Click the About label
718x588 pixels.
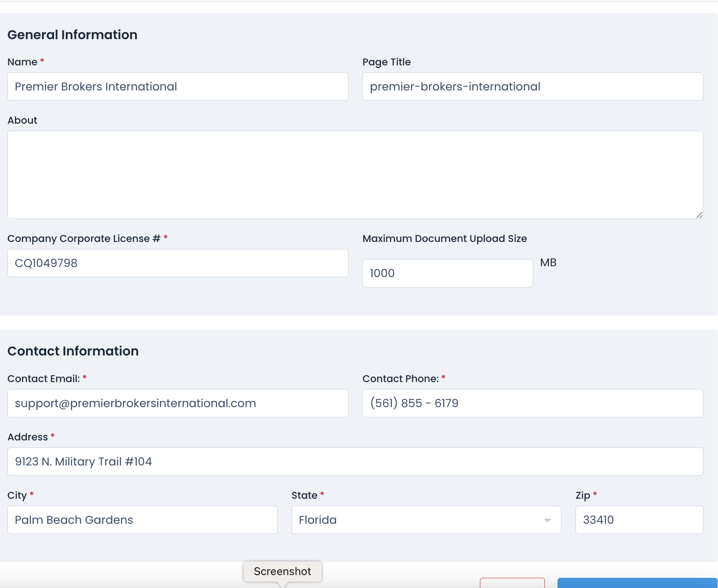[x=22, y=121]
